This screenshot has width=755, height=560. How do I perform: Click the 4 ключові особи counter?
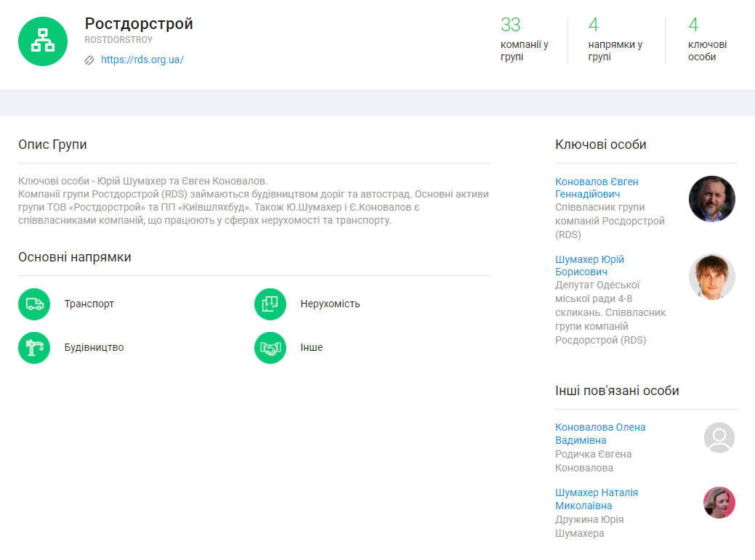[x=707, y=40]
